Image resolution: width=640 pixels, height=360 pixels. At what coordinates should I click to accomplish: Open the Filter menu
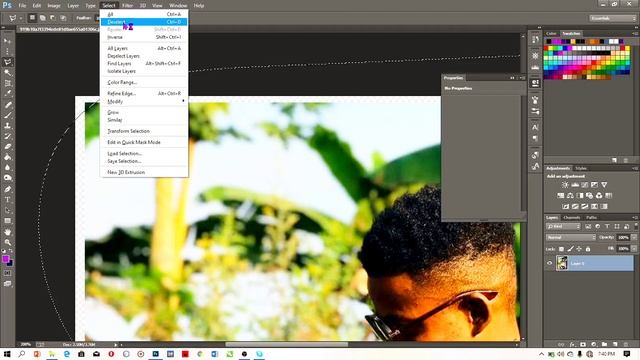[127, 6]
